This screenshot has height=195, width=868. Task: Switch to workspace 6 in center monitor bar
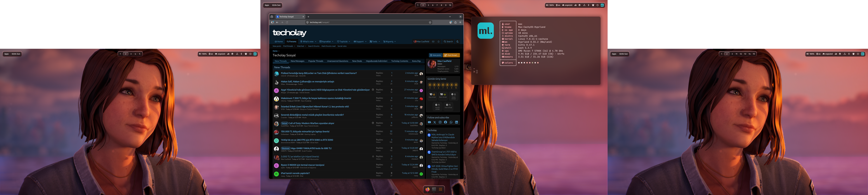tap(433, 5)
